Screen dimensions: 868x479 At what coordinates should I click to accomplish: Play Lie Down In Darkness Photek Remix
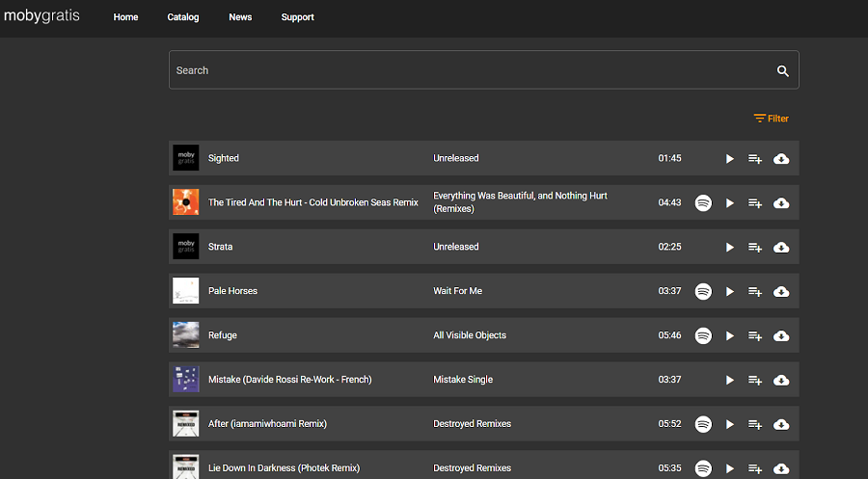tap(729, 468)
